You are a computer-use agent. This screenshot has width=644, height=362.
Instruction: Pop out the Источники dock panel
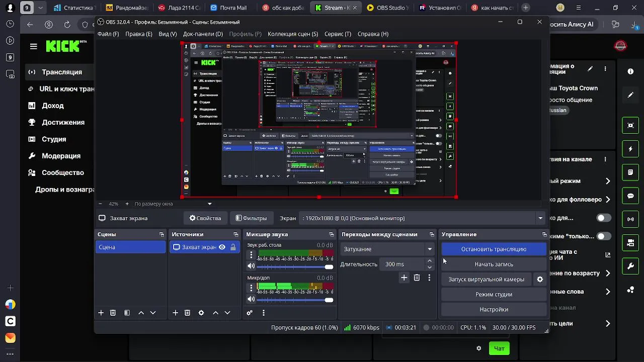click(235, 234)
